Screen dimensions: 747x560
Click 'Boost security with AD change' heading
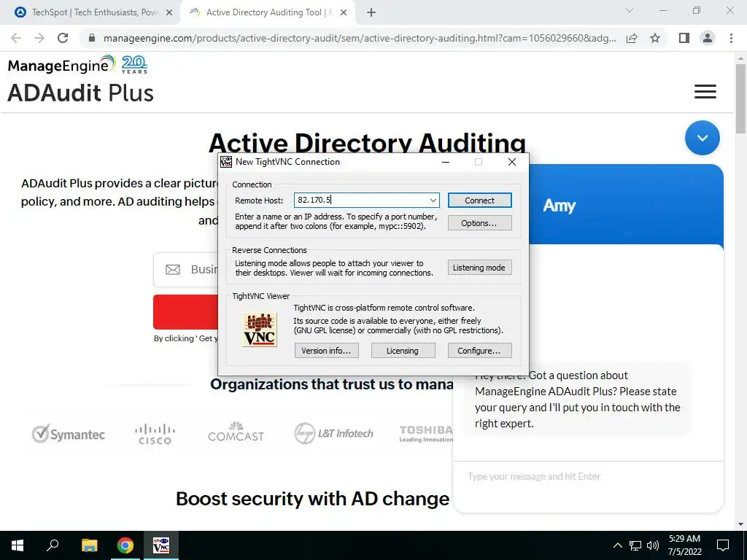pyautogui.click(x=312, y=499)
